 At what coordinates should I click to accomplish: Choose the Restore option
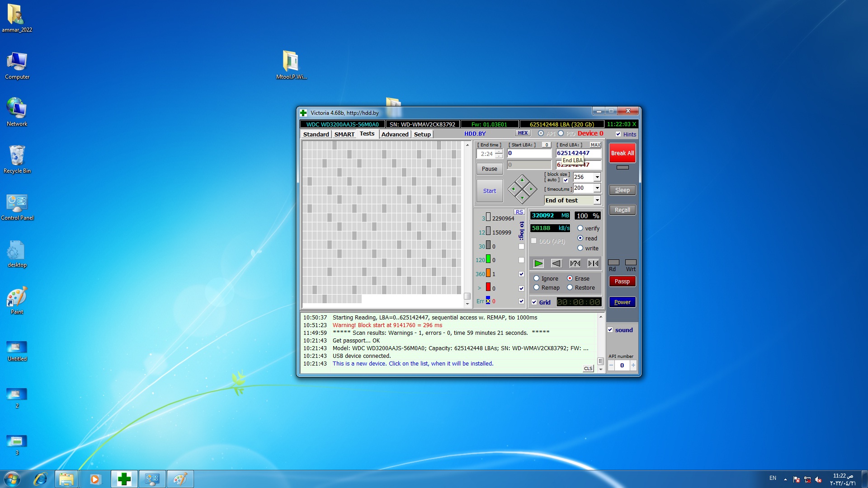pyautogui.click(x=570, y=287)
